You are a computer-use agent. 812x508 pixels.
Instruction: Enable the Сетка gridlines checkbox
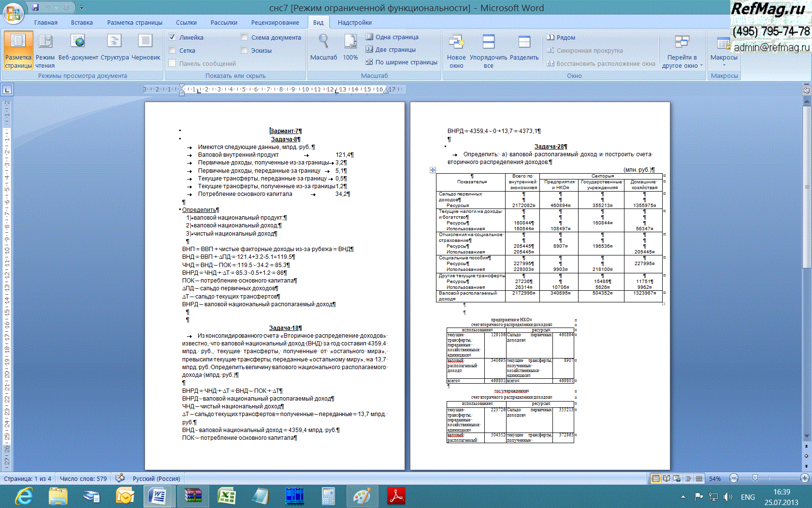(173, 50)
